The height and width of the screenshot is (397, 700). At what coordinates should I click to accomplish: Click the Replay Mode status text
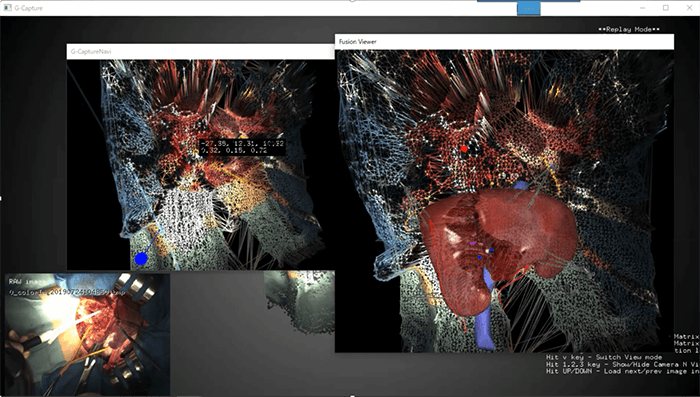click(x=629, y=29)
